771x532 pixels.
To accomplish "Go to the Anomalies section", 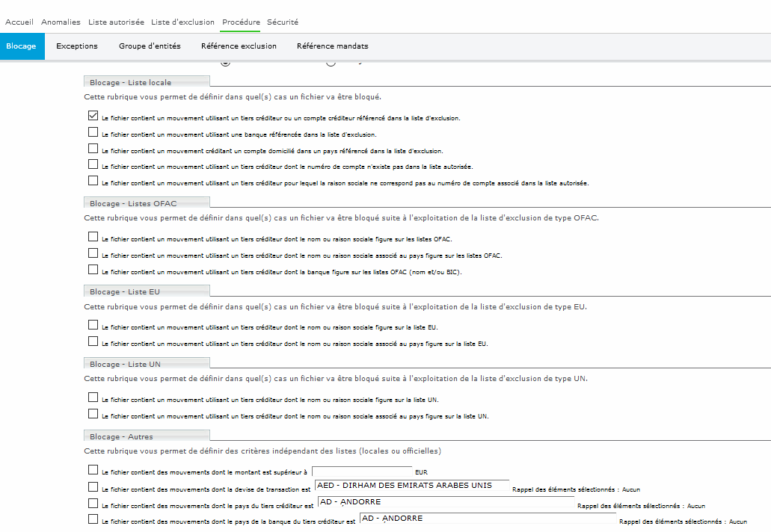I will [61, 22].
